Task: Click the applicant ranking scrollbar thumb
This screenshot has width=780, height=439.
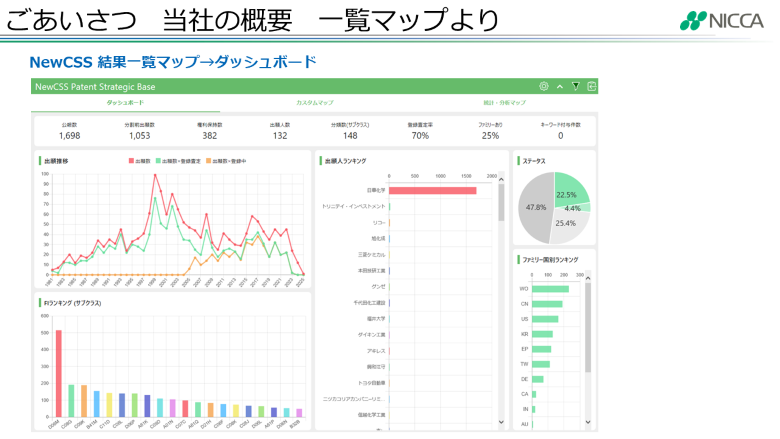Action: point(501,203)
